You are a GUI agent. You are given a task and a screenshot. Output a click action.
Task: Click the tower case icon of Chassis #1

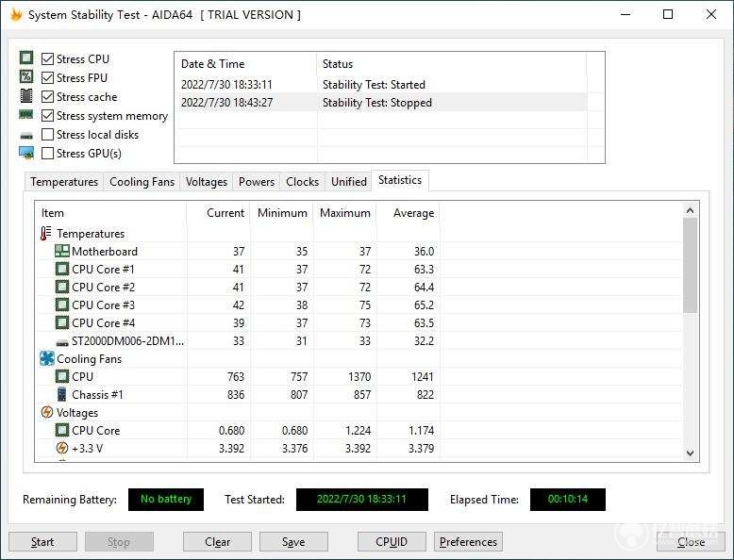[x=61, y=394]
